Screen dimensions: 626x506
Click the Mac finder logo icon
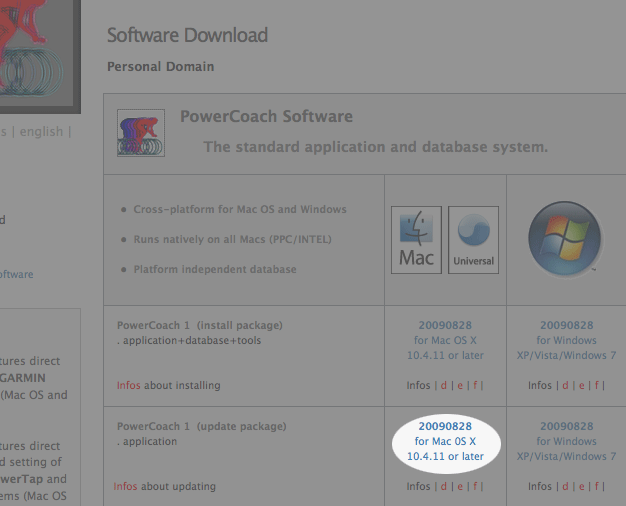(x=416, y=240)
